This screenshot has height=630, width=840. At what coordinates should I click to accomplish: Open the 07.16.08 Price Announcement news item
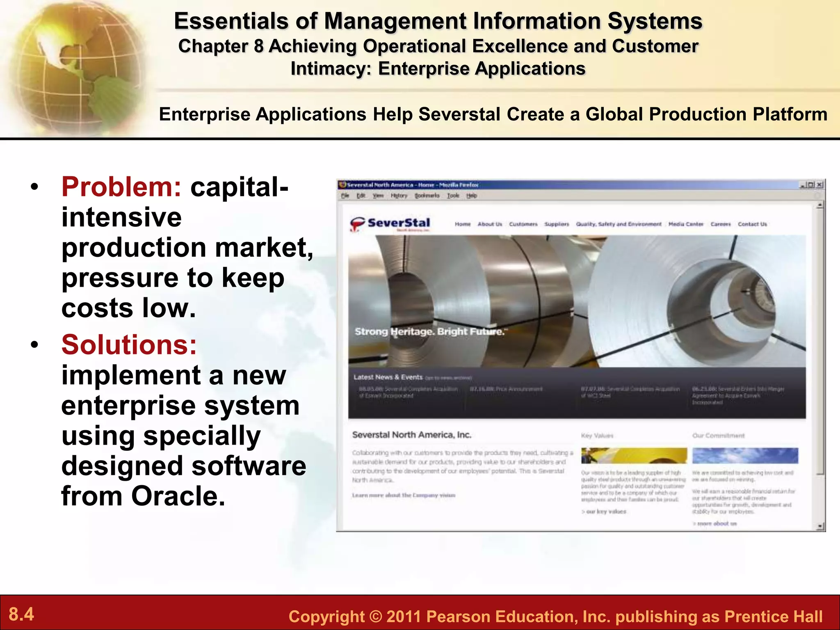coord(506,389)
